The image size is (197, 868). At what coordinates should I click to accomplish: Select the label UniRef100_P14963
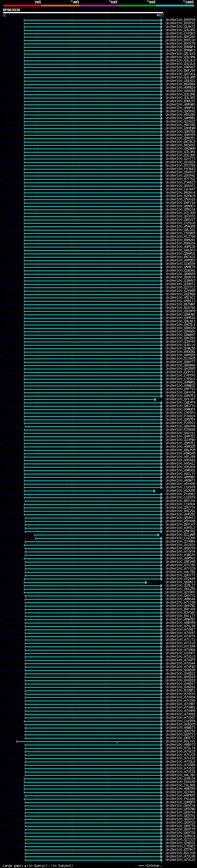(180, 494)
